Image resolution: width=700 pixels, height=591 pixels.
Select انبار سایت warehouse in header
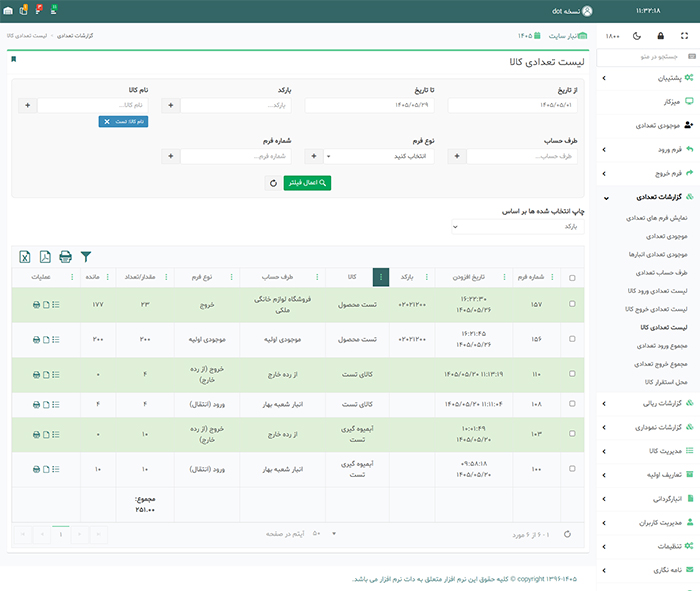click(x=568, y=36)
